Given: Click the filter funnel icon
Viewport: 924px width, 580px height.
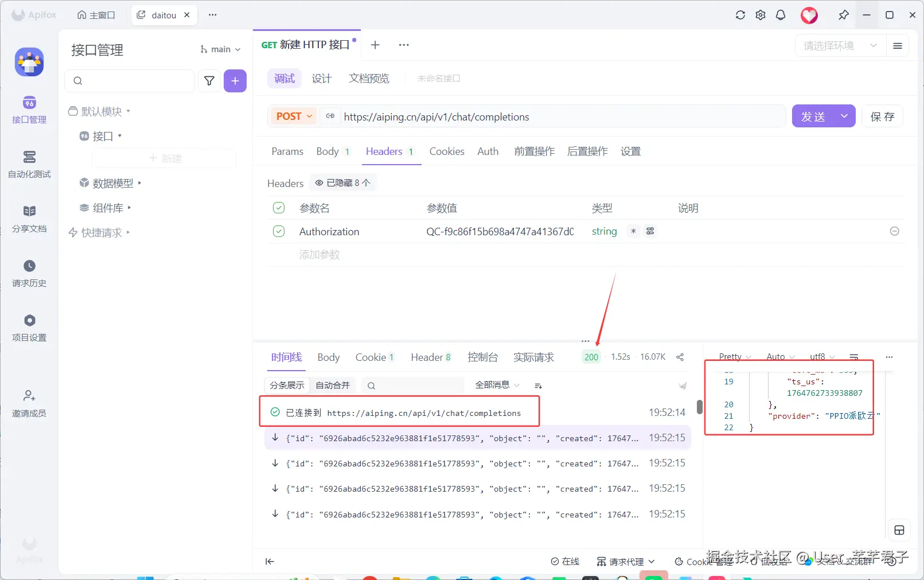Looking at the screenshot, I should click(x=209, y=81).
